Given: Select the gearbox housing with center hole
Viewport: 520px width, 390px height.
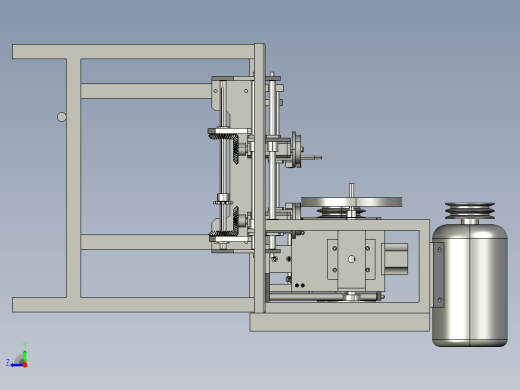Looking at the screenshot, I should coord(338,260).
